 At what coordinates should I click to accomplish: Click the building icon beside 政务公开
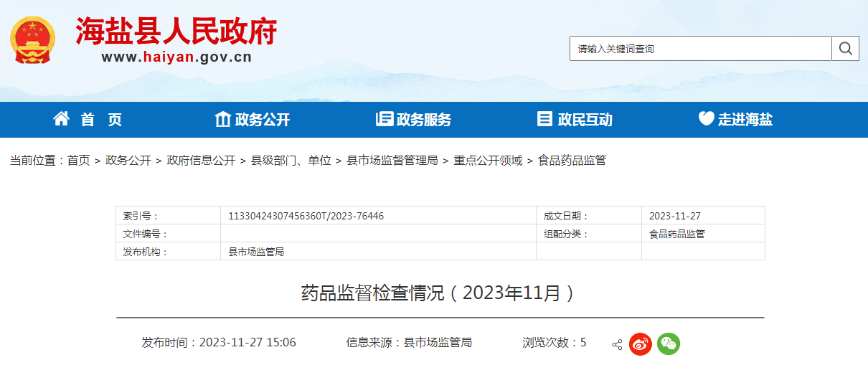click(223, 119)
